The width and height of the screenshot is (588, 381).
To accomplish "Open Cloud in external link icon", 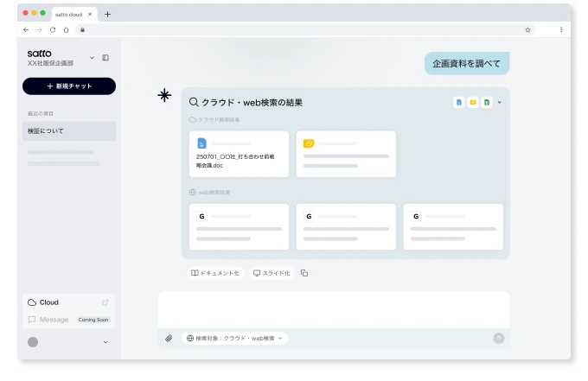I will point(105,302).
